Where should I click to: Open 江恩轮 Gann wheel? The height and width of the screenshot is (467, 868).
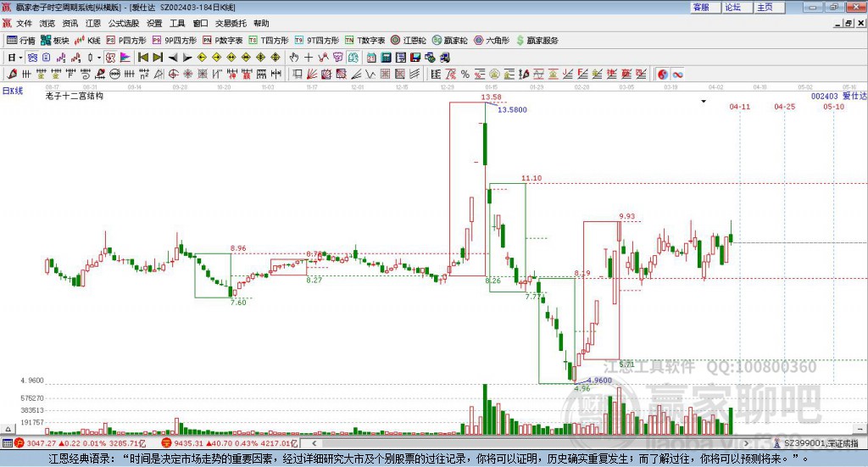409,41
